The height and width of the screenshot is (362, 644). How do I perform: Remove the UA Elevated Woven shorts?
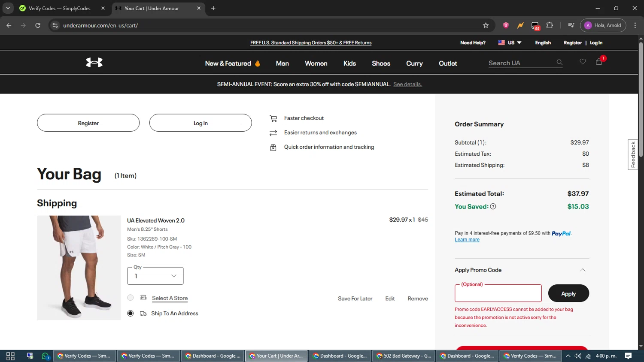point(417,299)
